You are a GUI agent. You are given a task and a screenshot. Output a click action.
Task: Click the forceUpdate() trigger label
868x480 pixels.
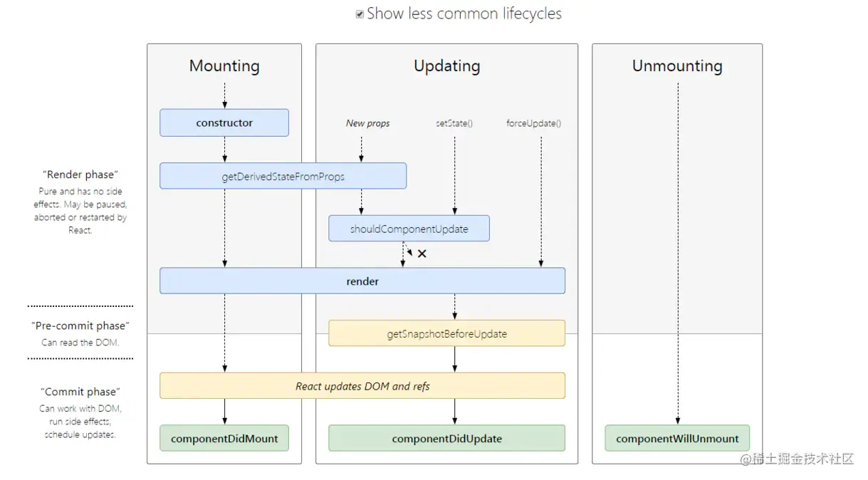[533, 123]
